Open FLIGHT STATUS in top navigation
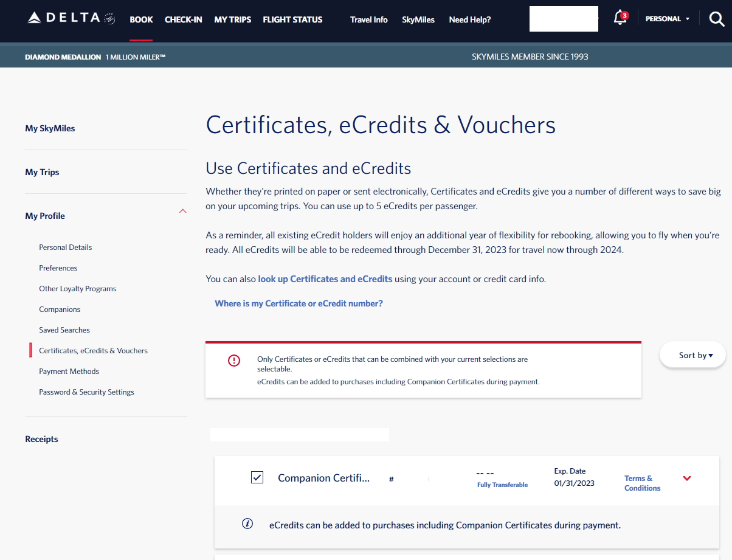The width and height of the screenshot is (732, 560). pyautogui.click(x=292, y=19)
